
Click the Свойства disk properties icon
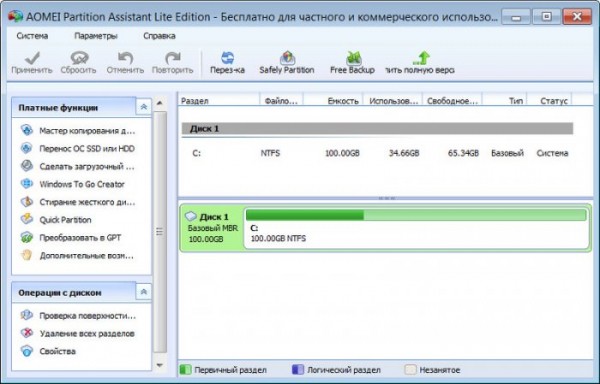tap(26, 351)
